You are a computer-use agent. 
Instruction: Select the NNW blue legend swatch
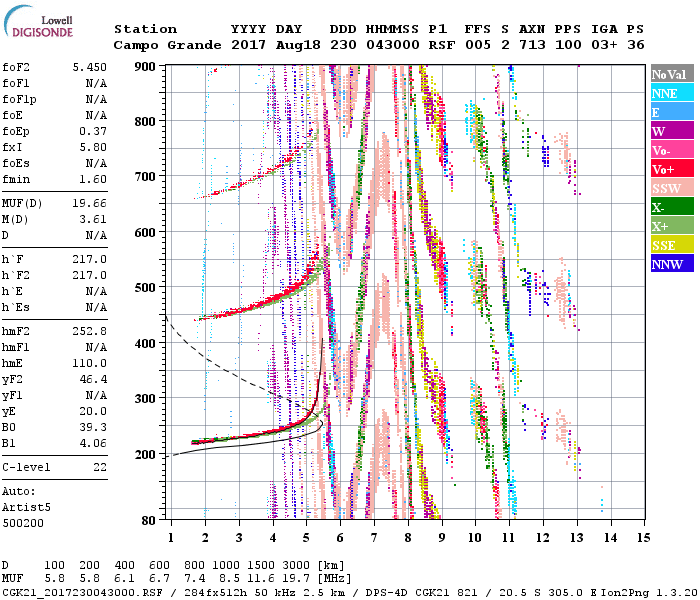click(672, 263)
